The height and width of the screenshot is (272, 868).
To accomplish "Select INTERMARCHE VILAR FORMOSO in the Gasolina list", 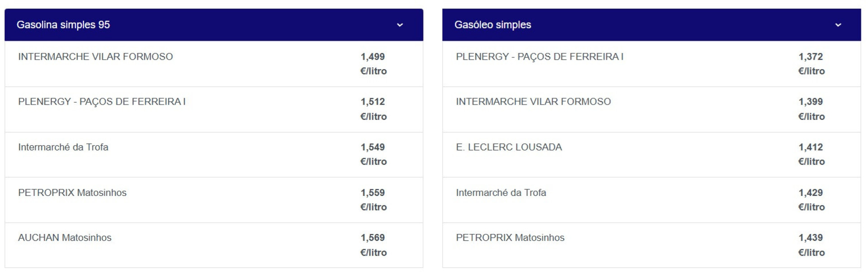I will coord(95,57).
